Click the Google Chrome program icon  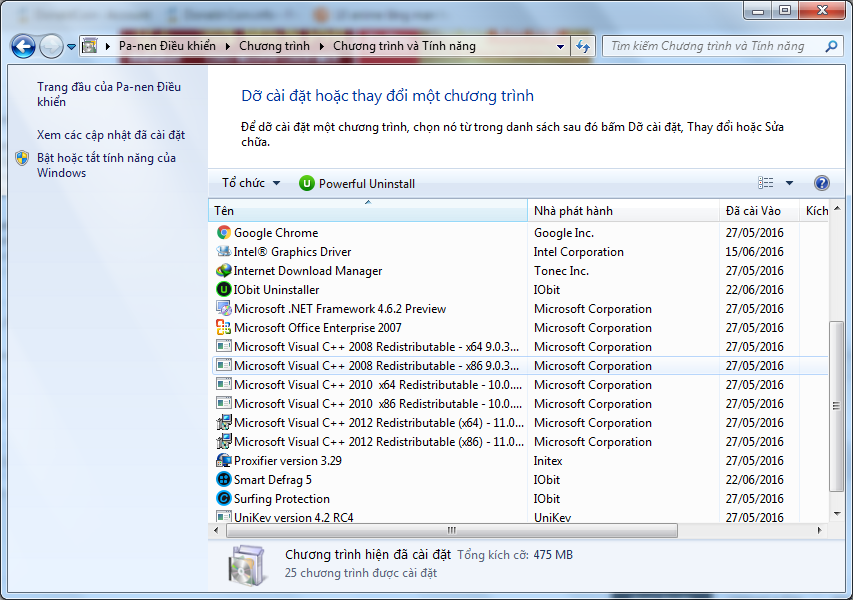pyautogui.click(x=224, y=233)
